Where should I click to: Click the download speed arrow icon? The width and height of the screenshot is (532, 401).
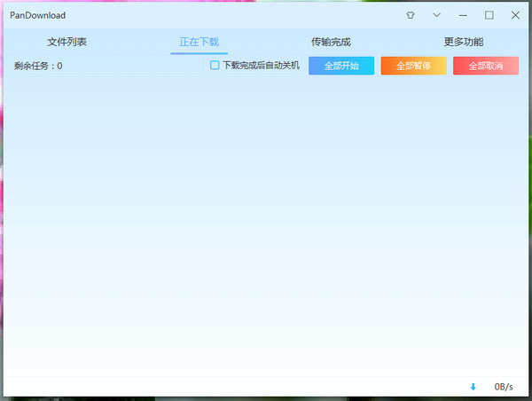[x=473, y=387]
